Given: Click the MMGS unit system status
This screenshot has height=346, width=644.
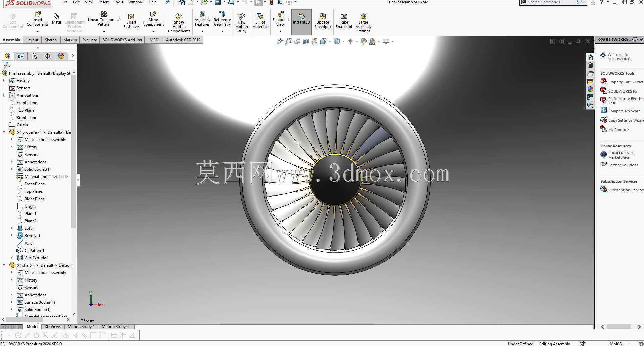Looking at the screenshot, I should coord(616,344).
